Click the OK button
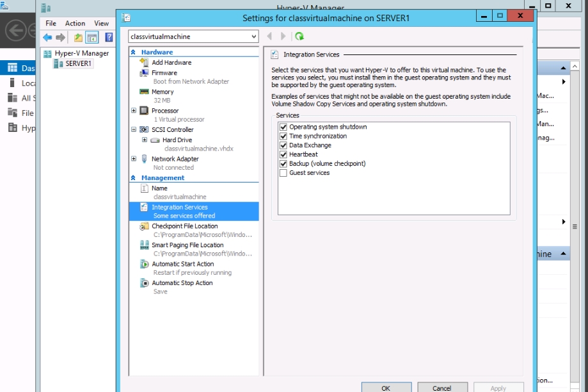 click(x=386, y=388)
